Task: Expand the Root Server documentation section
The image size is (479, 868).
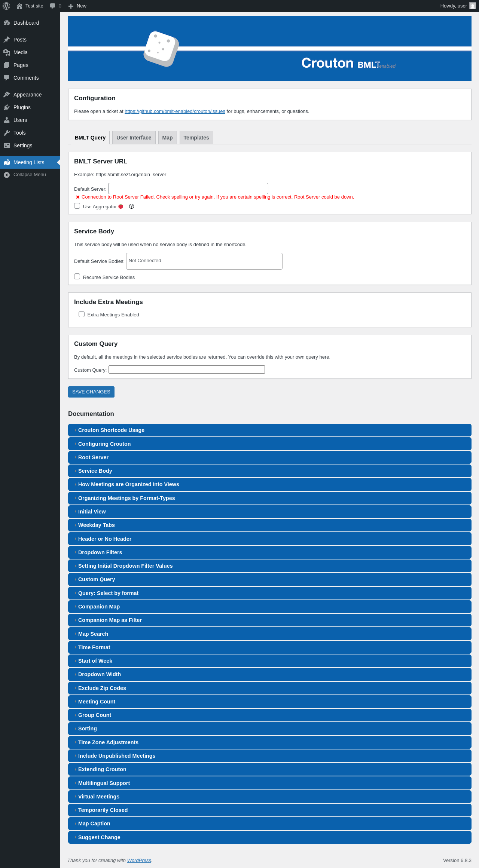Action: [269, 457]
